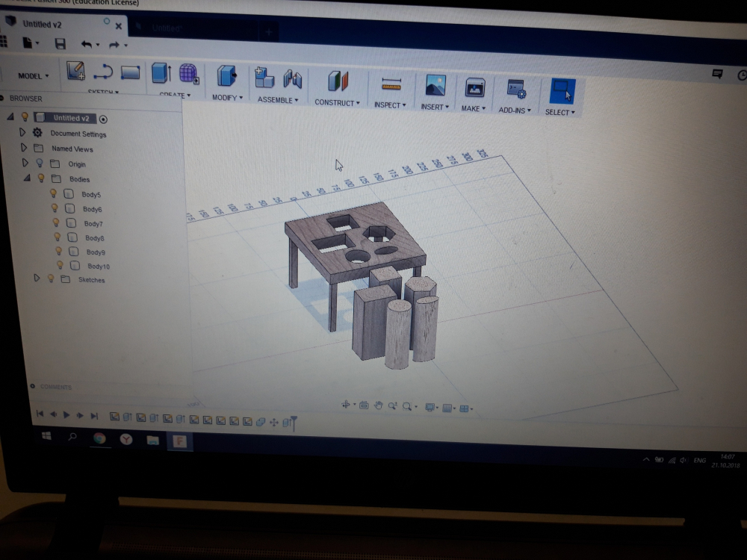Click the Press Pull modify icon
Image resolution: width=747 pixels, height=560 pixels.
pos(227,76)
